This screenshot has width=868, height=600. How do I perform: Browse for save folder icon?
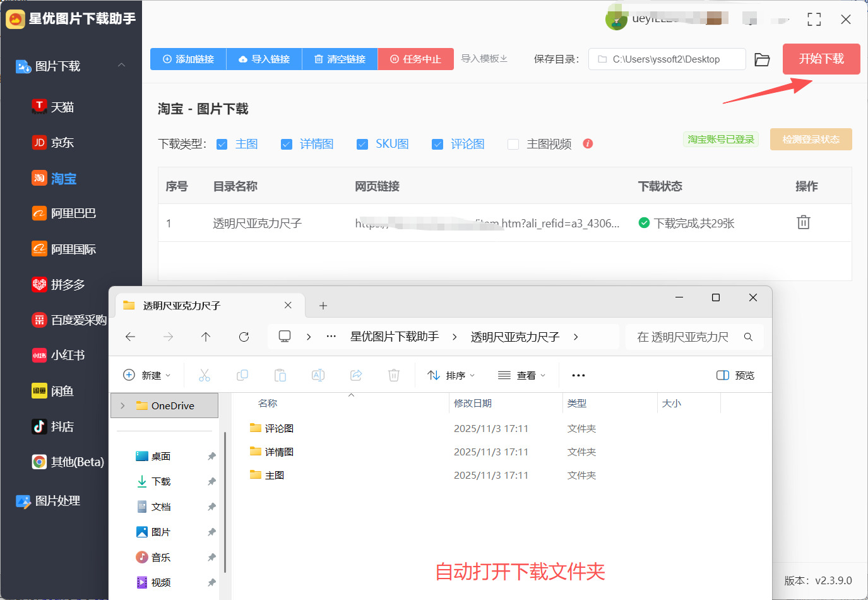point(762,59)
